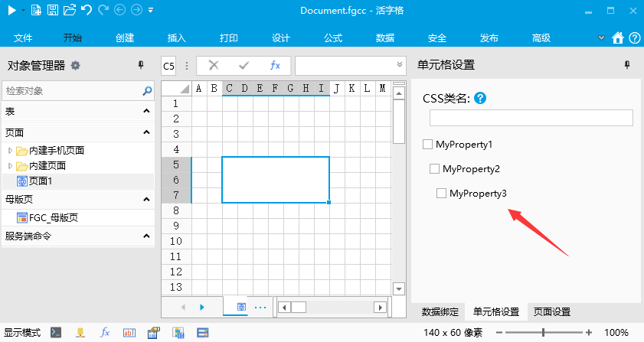
Task: Expand the 内建页面 folder
Action: [10, 166]
